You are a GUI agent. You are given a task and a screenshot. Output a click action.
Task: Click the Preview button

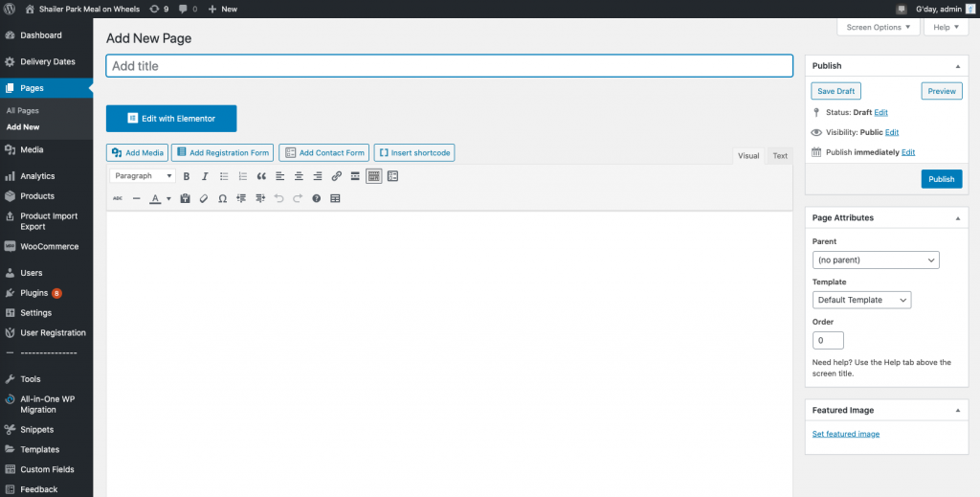tap(942, 91)
